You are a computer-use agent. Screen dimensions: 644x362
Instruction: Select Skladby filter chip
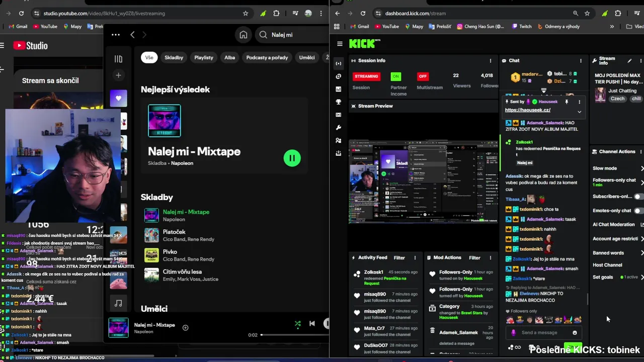(x=174, y=57)
